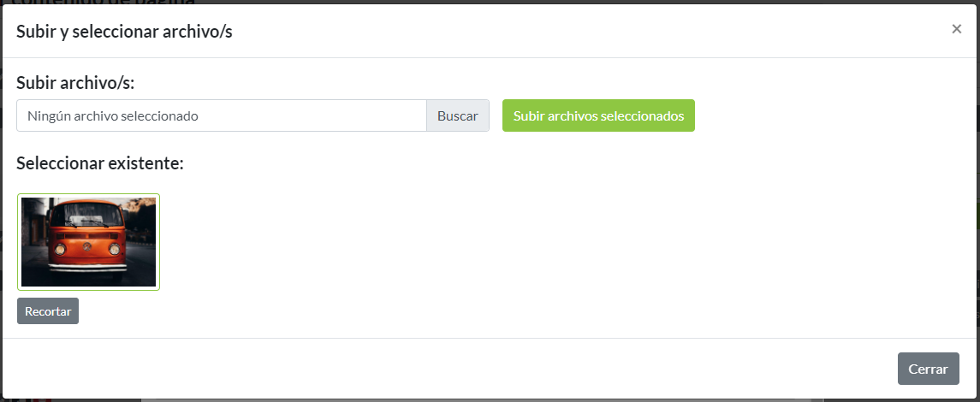This screenshot has width=980, height=402.
Task: Click the 'Seleccionar existente:' heading
Action: tap(100, 163)
